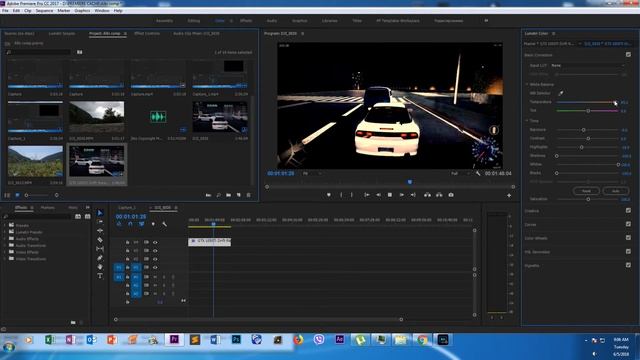640x360 pixels.
Task: Export a frame with the camera icon
Action: pyautogui.click(x=451, y=195)
